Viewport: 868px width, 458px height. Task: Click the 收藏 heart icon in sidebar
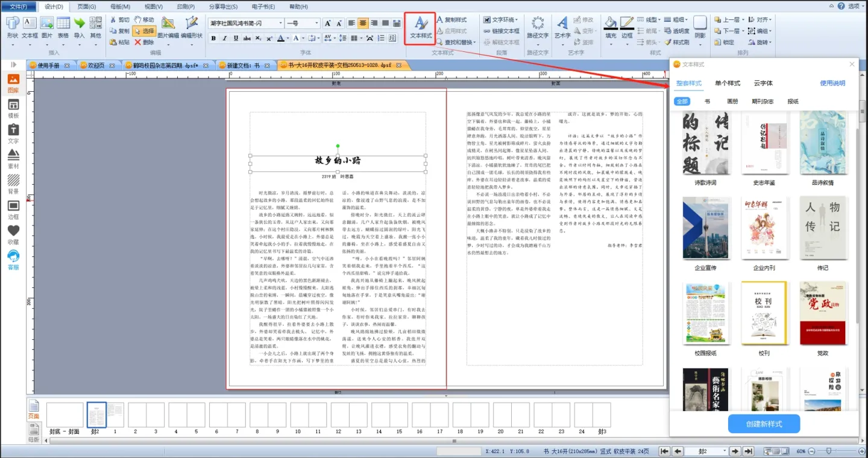coord(13,235)
